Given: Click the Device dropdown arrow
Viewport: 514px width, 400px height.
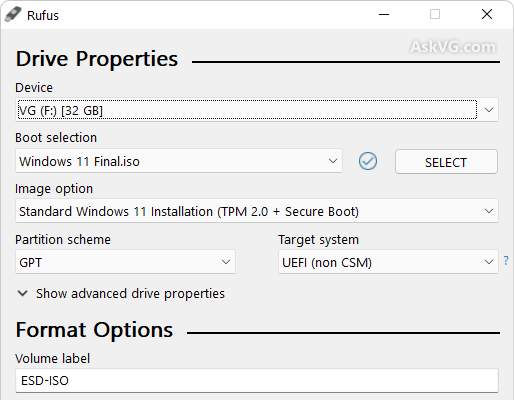Looking at the screenshot, I should [x=489, y=110].
